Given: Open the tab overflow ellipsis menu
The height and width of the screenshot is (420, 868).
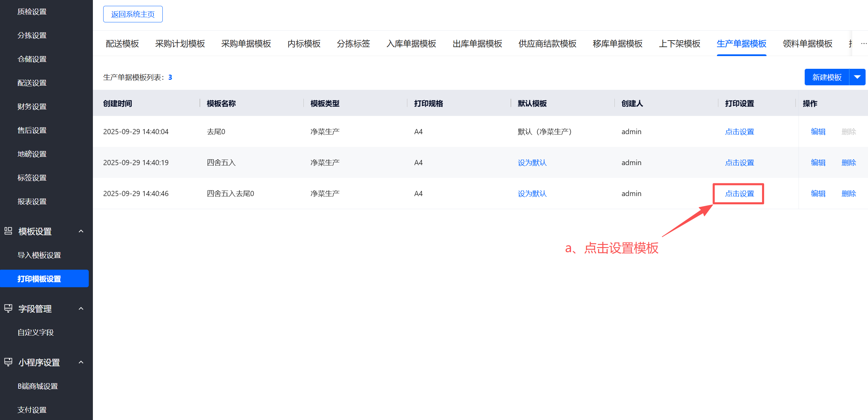Looking at the screenshot, I should coord(864,44).
